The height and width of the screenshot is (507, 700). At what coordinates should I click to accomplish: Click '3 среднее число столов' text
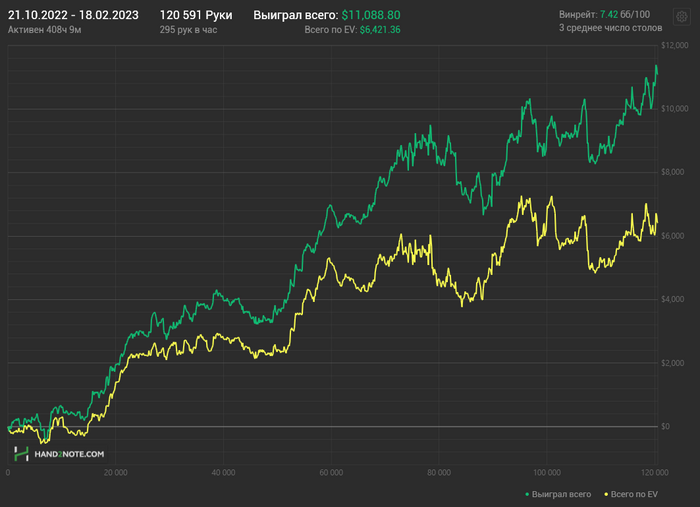point(610,28)
